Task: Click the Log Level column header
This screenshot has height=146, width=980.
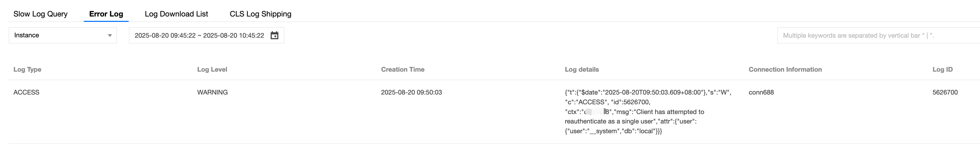Action: tap(212, 69)
